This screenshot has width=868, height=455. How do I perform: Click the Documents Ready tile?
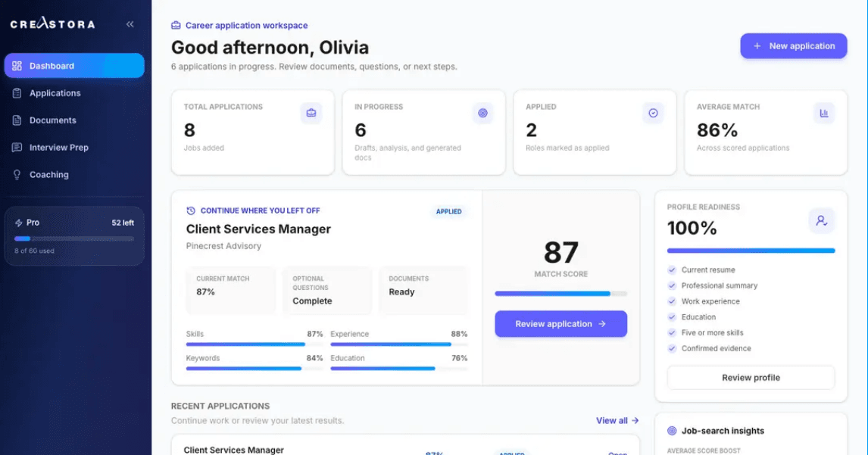pyautogui.click(x=423, y=291)
